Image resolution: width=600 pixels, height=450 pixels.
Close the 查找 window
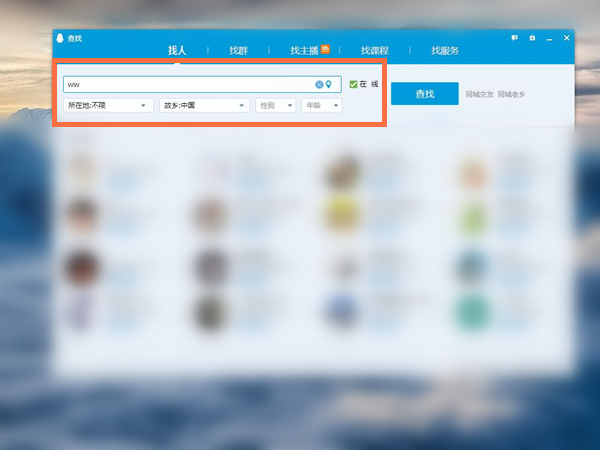pyautogui.click(x=566, y=38)
